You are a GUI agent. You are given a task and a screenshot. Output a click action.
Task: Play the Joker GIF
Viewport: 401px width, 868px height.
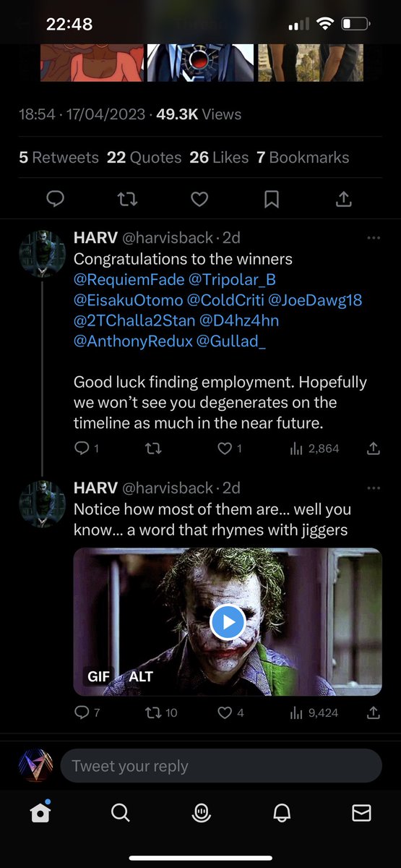click(x=228, y=621)
